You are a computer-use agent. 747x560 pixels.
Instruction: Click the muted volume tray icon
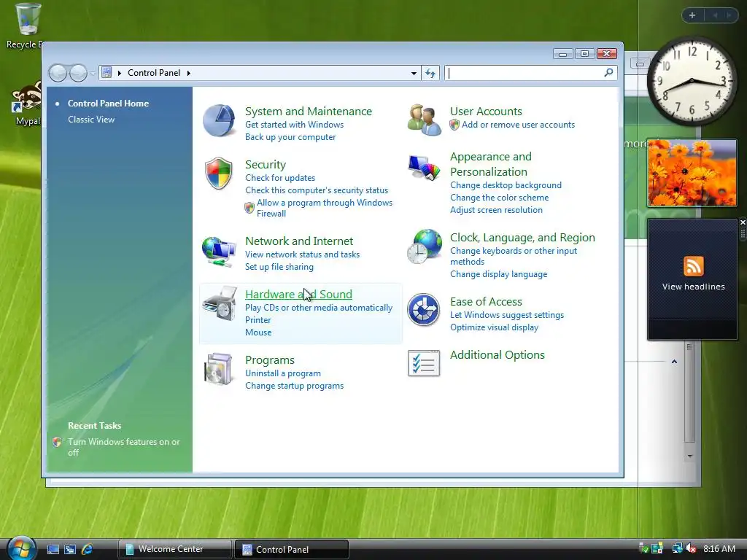691,548
